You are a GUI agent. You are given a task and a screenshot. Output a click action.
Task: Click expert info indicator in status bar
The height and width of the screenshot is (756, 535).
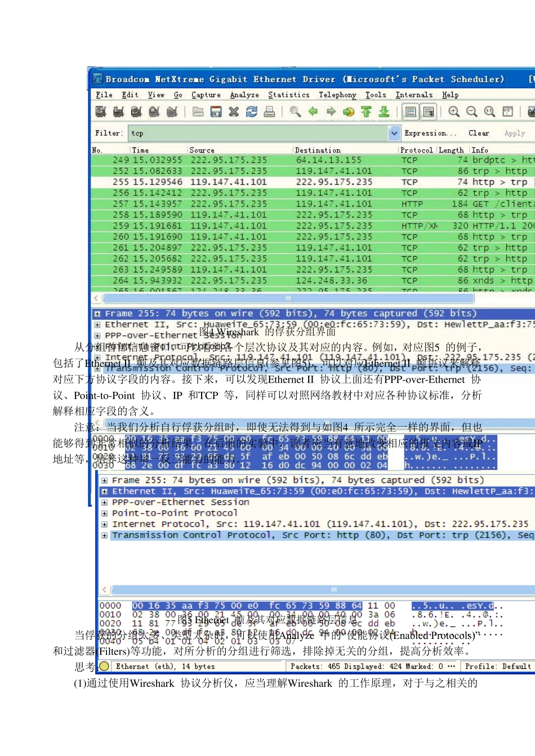(x=104, y=666)
